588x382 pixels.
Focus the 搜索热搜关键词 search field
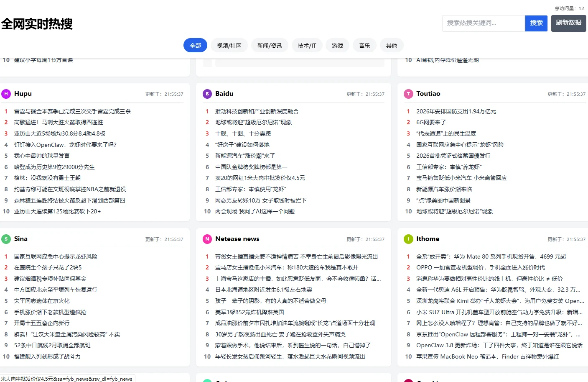tap(483, 23)
